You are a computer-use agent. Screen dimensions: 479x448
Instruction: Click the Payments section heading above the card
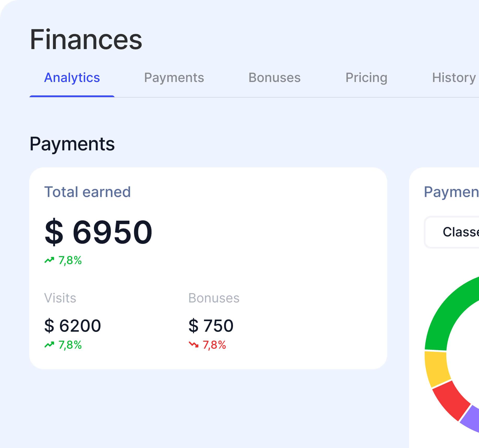click(72, 144)
